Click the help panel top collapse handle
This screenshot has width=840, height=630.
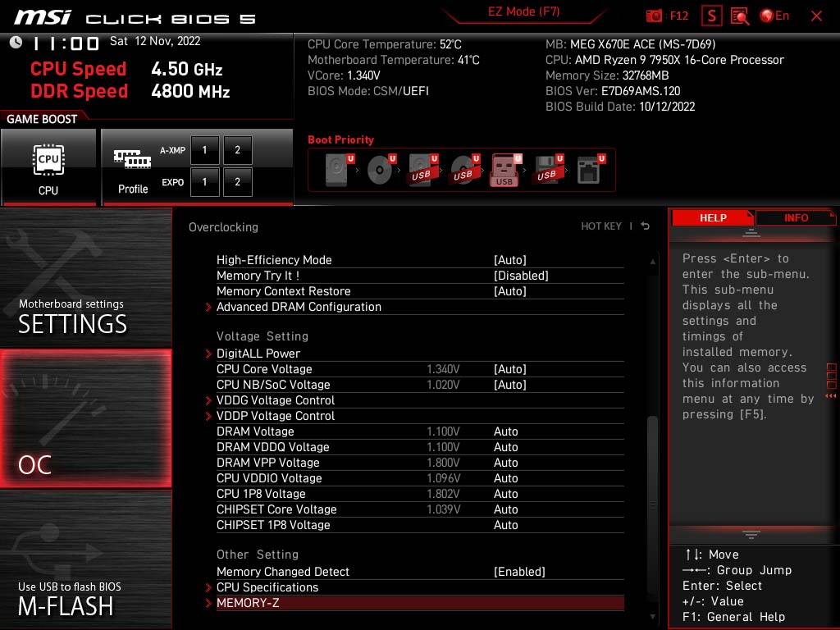tap(751, 233)
